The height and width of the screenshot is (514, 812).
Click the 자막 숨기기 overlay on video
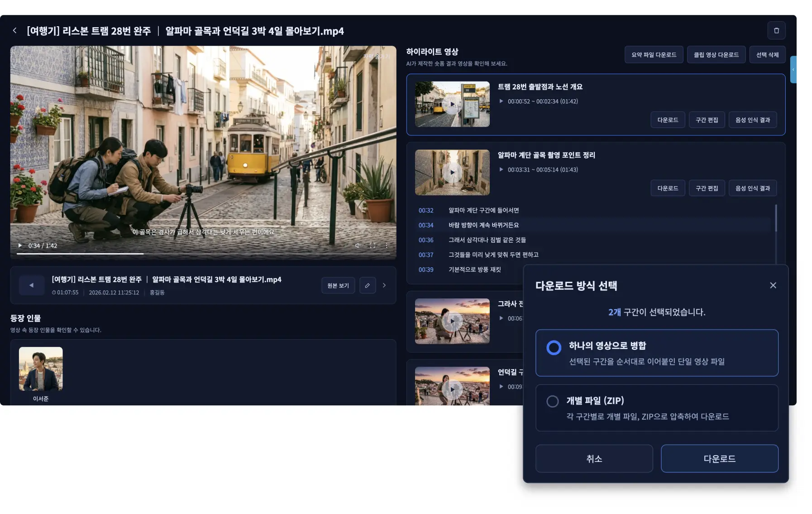pos(376,57)
